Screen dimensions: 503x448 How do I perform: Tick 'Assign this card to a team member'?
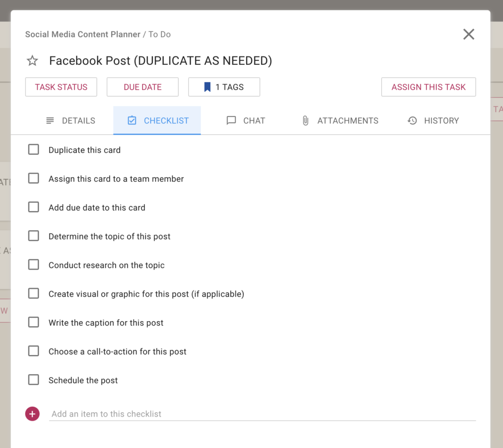[34, 178]
